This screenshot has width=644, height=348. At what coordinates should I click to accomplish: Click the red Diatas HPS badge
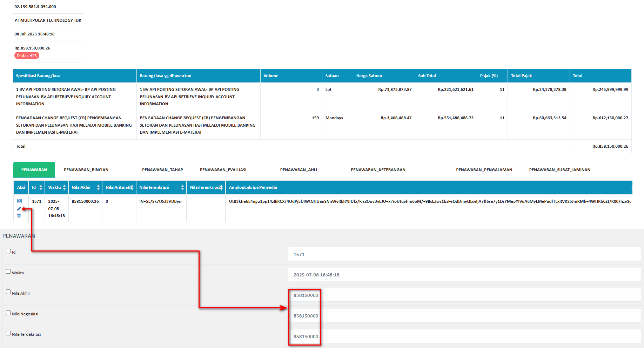point(27,56)
